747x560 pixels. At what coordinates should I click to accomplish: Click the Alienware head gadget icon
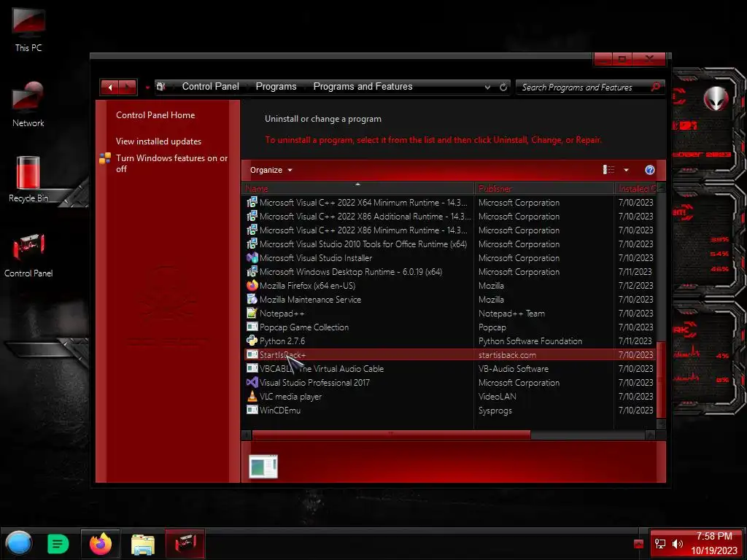716,98
